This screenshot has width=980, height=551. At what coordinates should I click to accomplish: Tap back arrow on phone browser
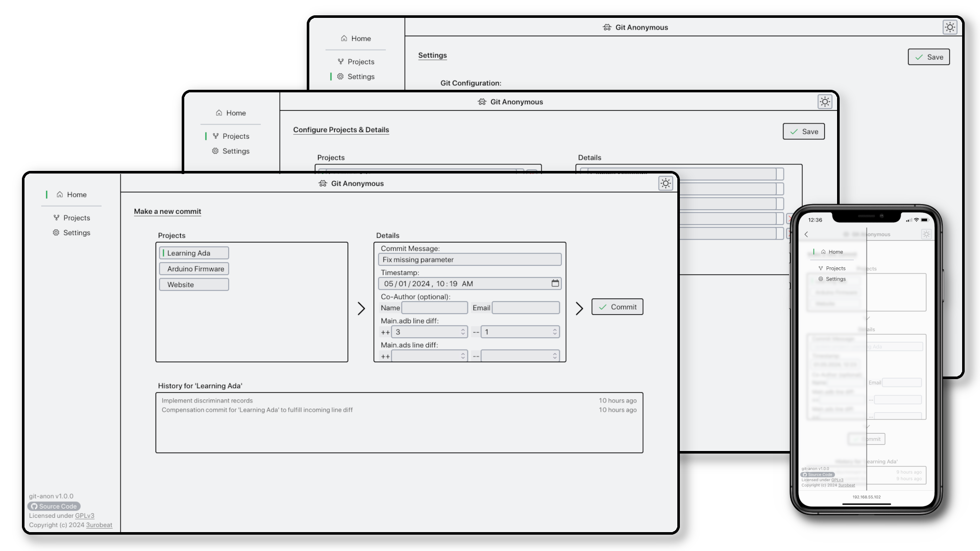(806, 235)
